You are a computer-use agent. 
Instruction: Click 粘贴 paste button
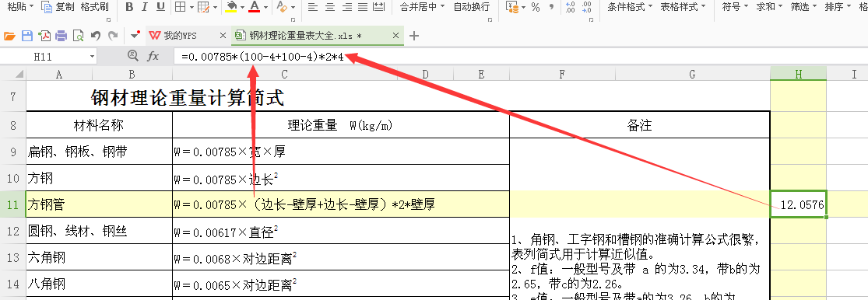click(20, 7)
